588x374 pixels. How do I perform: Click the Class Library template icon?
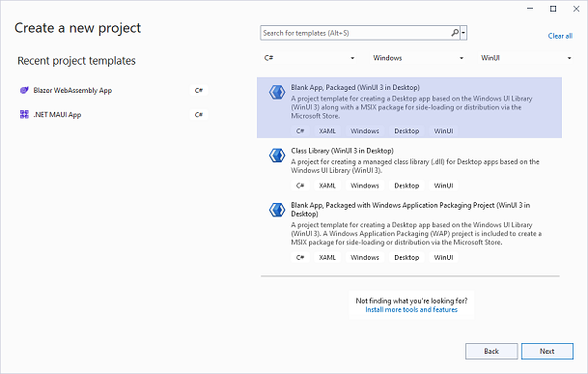pos(277,156)
